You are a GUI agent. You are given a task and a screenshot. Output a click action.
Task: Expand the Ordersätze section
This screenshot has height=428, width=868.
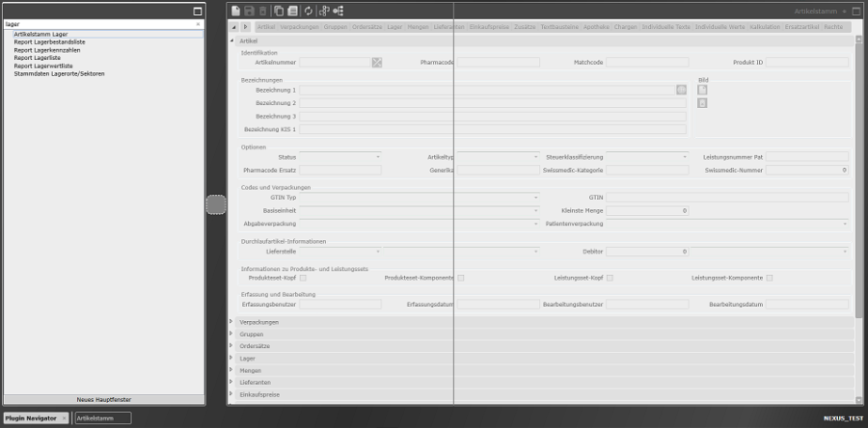tap(231, 346)
